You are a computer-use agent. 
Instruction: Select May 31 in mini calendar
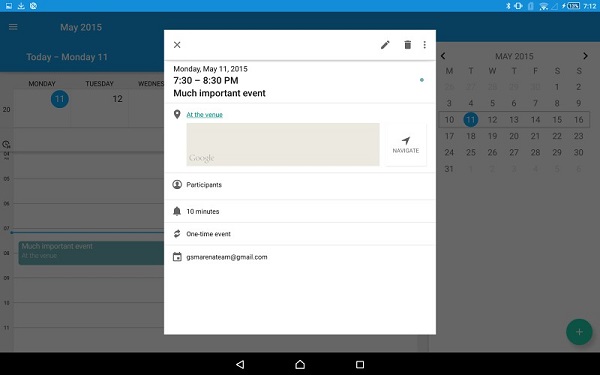point(449,169)
